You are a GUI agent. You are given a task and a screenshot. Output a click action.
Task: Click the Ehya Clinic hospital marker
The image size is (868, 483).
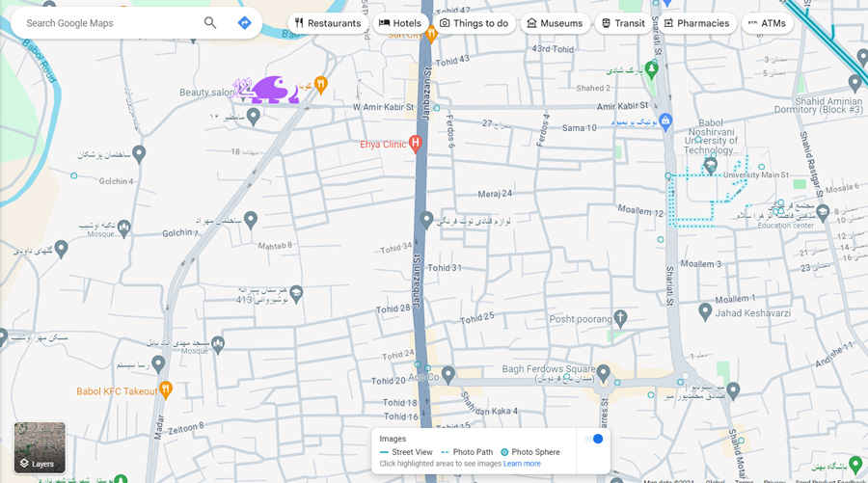pyautogui.click(x=415, y=144)
